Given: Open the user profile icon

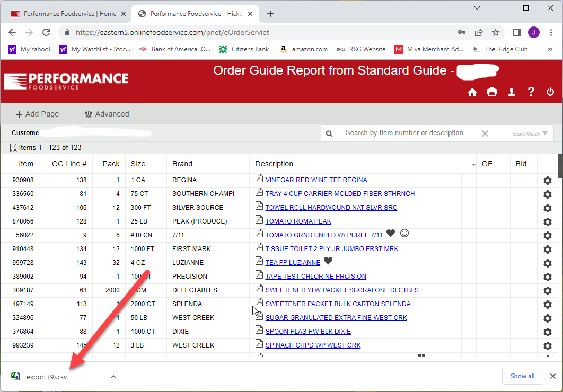Looking at the screenshot, I should [512, 93].
